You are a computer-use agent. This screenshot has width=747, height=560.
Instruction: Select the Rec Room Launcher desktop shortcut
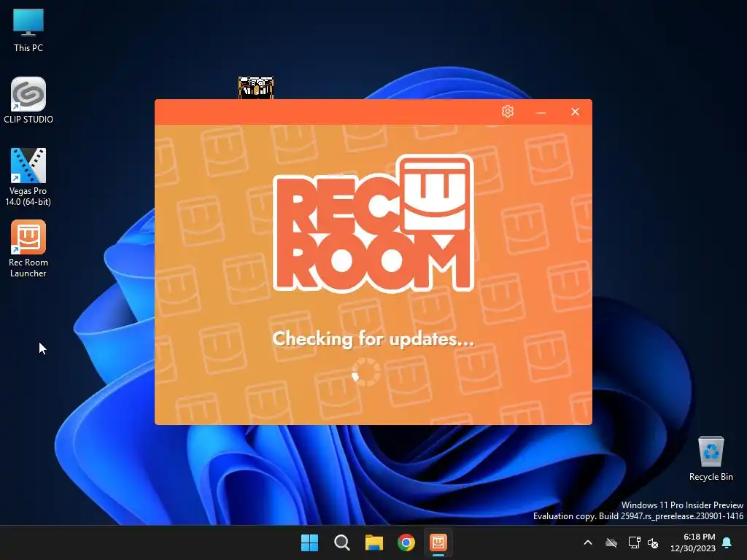(x=28, y=249)
